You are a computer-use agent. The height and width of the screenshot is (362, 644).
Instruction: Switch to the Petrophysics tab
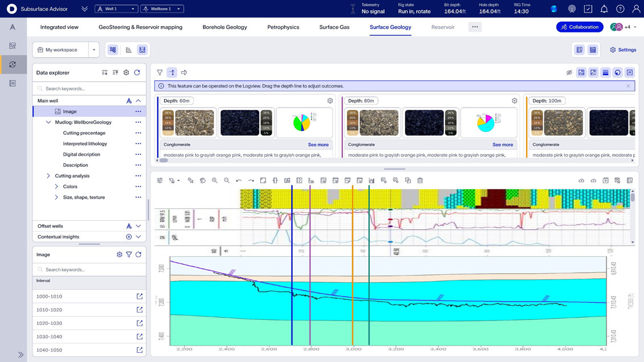coord(283,27)
